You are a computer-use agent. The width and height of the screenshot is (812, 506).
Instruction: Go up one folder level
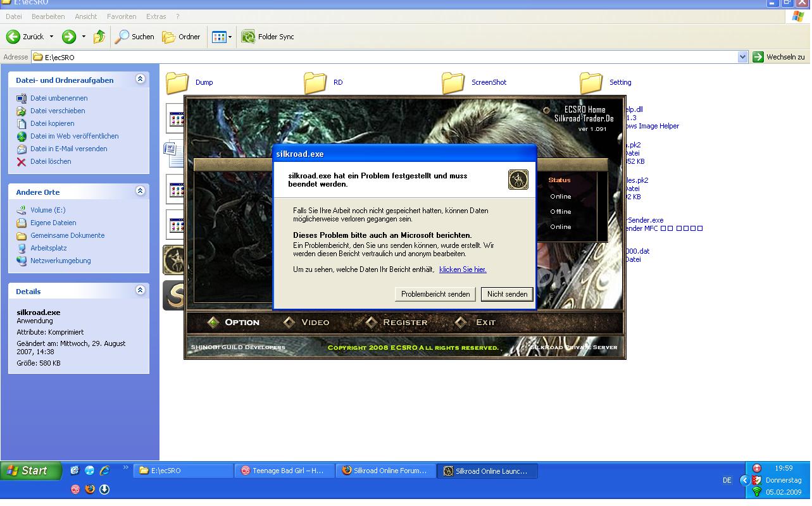pyautogui.click(x=99, y=37)
